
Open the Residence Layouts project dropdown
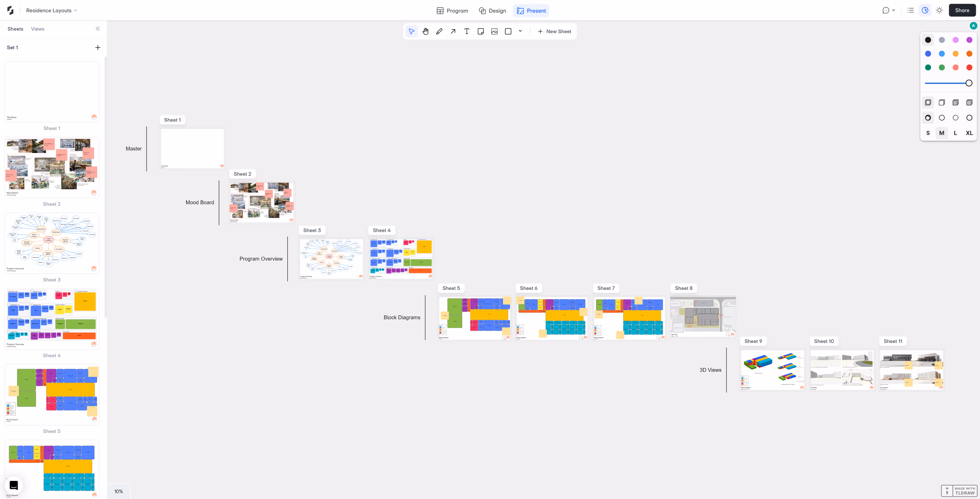coord(52,11)
